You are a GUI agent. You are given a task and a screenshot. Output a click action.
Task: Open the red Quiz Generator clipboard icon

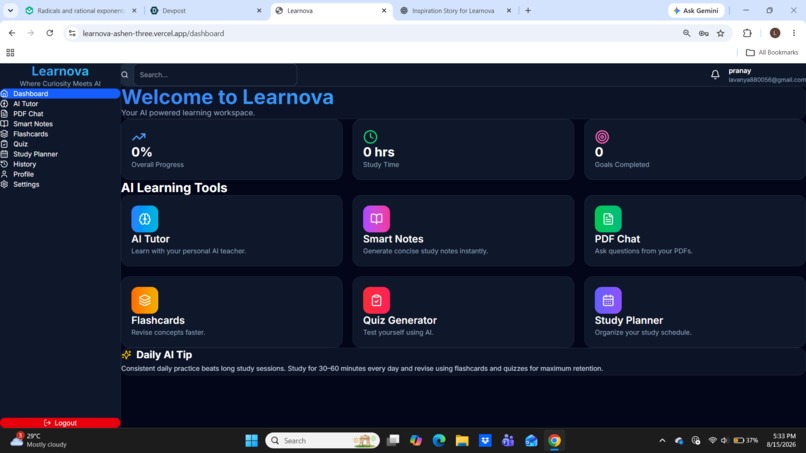[376, 300]
